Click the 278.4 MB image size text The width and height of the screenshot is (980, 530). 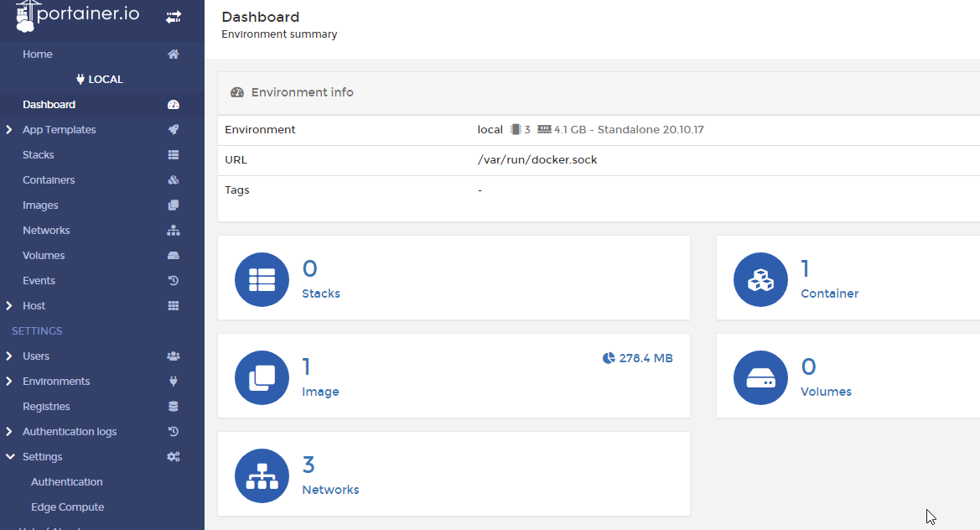coord(646,358)
